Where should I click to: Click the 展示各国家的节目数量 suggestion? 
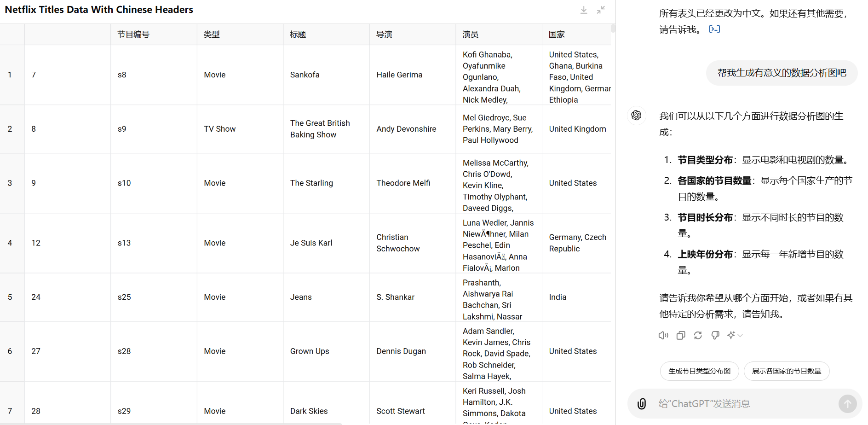pos(787,371)
